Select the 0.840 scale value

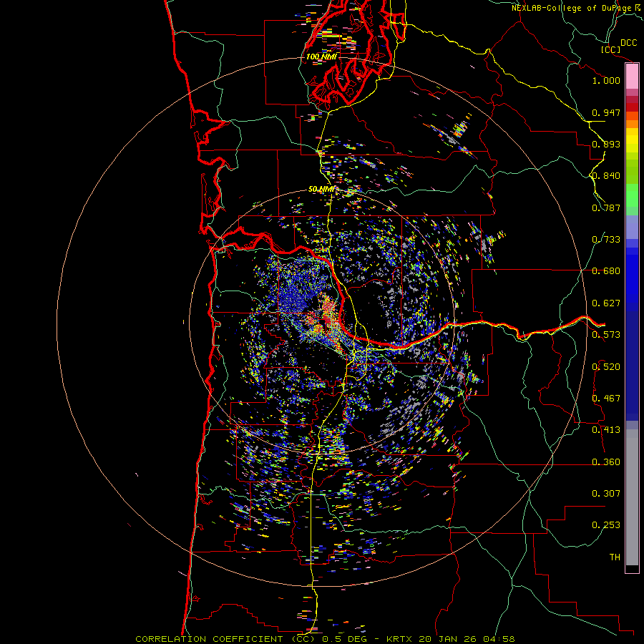(x=606, y=176)
